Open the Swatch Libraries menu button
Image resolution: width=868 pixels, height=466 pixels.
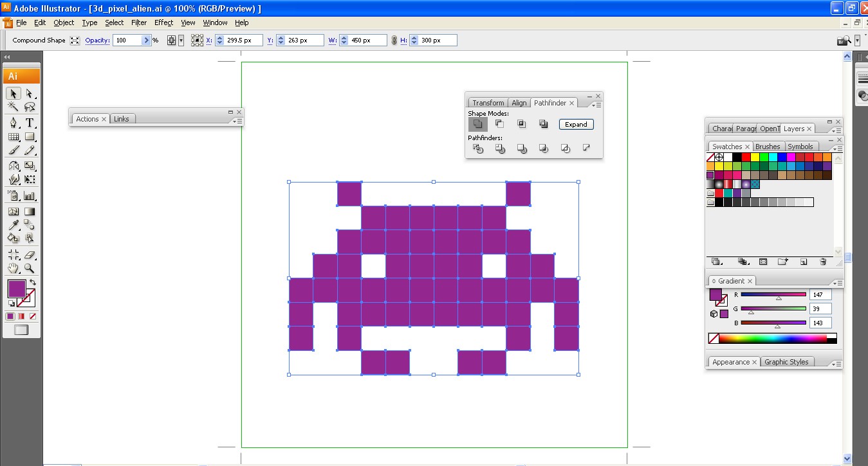pyautogui.click(x=716, y=262)
